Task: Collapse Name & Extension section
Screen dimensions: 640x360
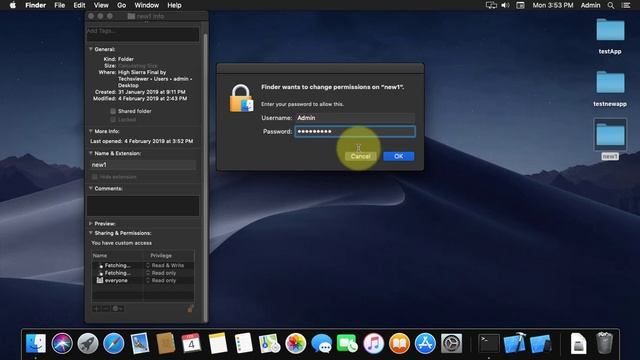Action: pyautogui.click(x=91, y=153)
